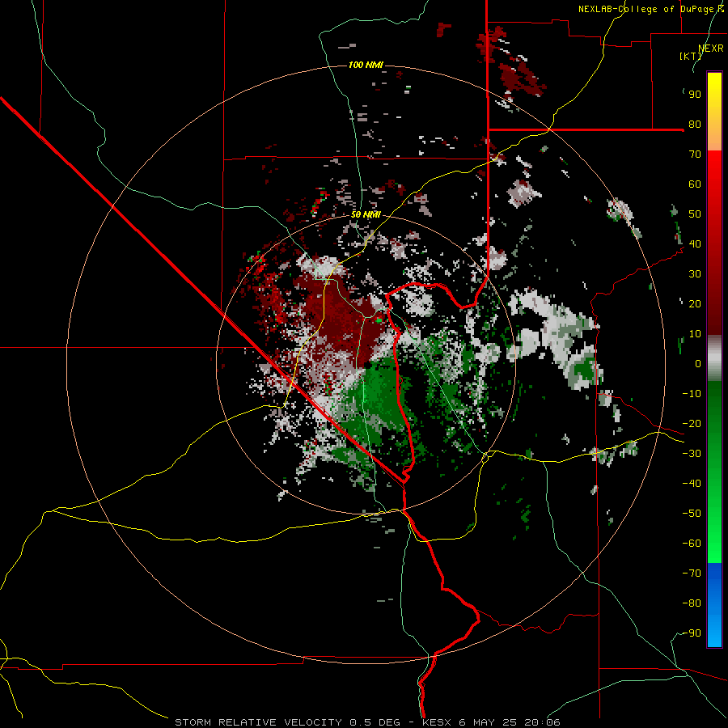Click the 90 value on the velocity scale
Viewport: 728px width, 728px height.
[695, 95]
